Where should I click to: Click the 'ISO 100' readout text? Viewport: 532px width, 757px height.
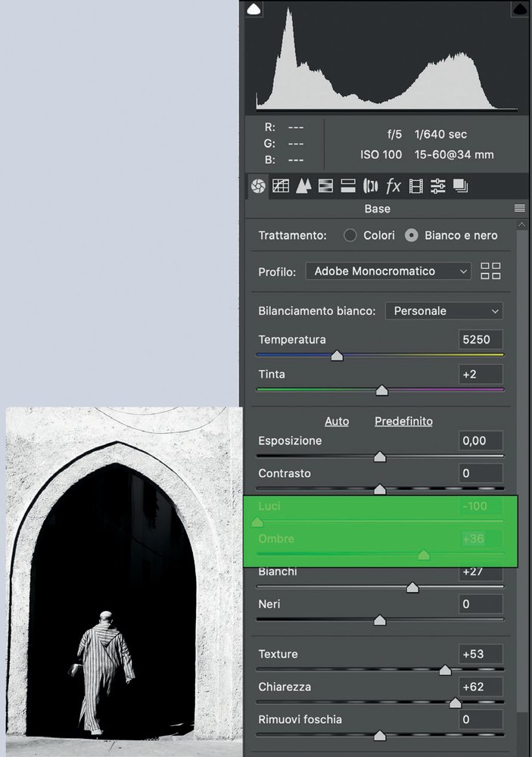click(x=381, y=154)
